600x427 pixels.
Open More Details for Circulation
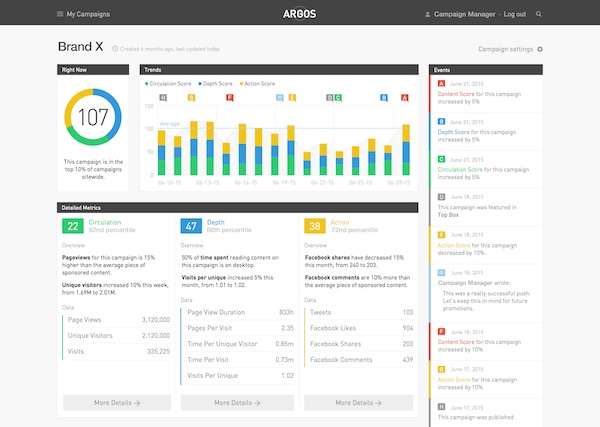116,402
